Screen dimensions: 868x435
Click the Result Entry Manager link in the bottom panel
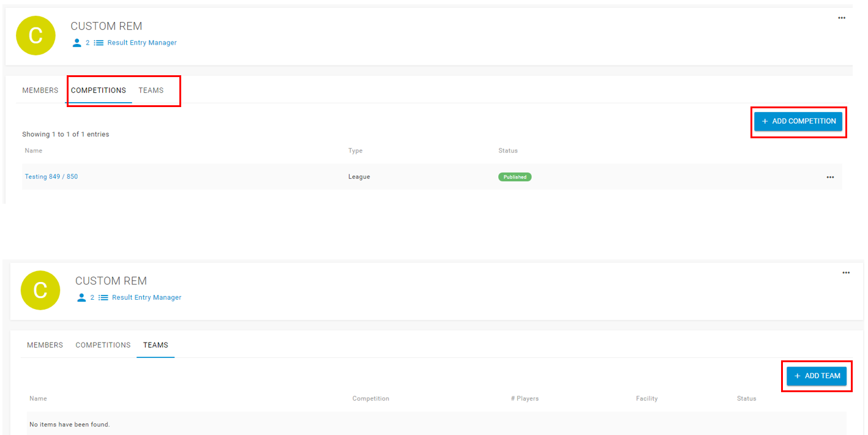pyautogui.click(x=147, y=297)
